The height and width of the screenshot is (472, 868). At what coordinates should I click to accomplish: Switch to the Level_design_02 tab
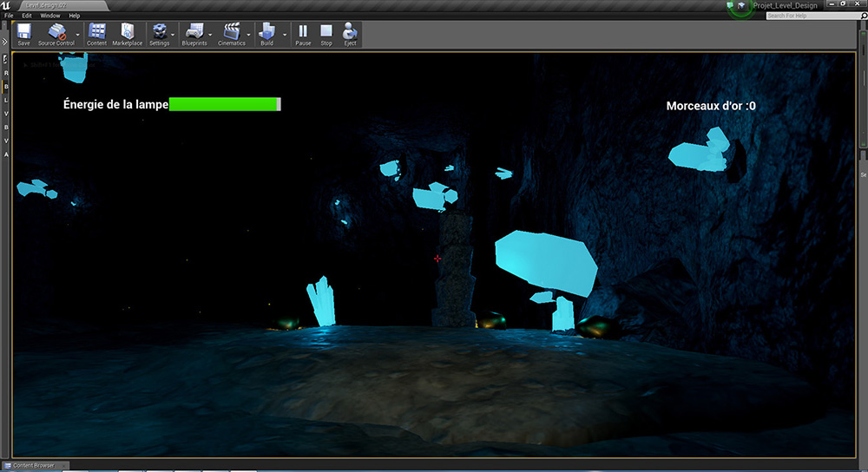(48, 5)
